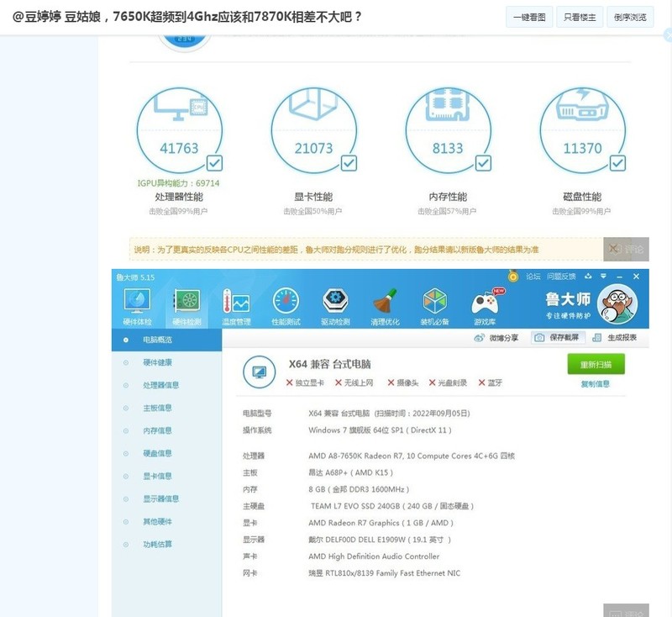Launch the 性能测试 performance test
This screenshot has height=617, width=672.
coord(286,306)
